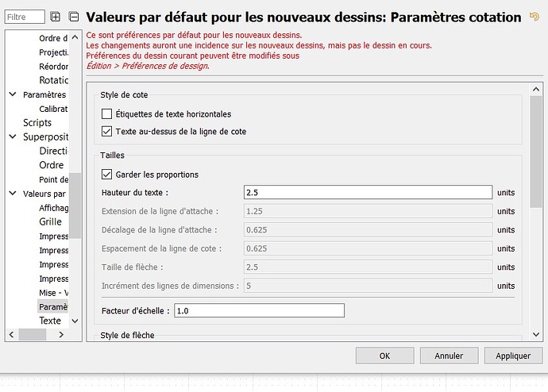Collapse the Paramètres tree node
The image size is (548, 392).
[13, 94]
